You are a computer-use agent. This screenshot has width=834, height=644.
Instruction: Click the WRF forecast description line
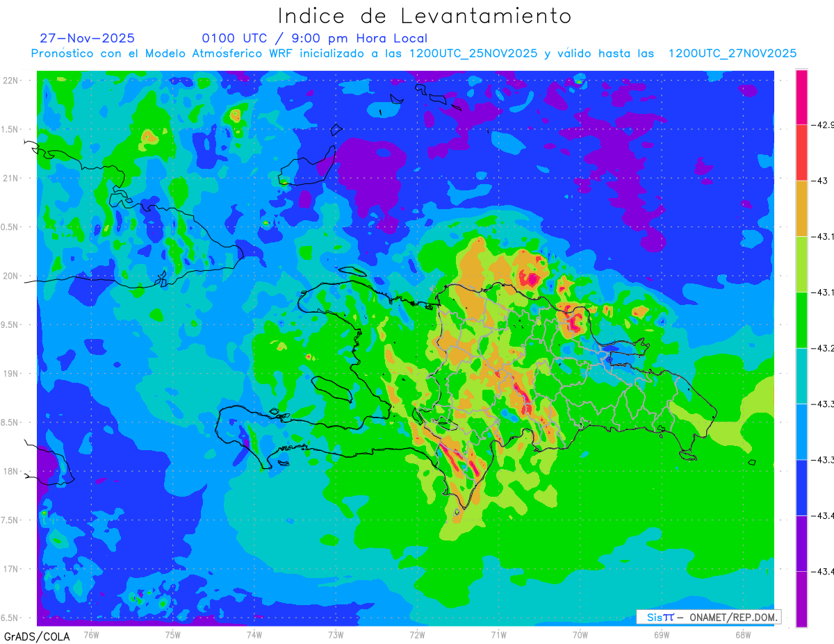pyautogui.click(x=414, y=53)
